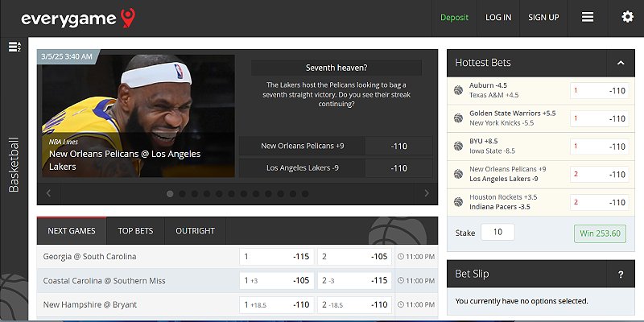
Task: Bet Coastal Carolina +3 at -105
Action: pyautogui.click(x=277, y=281)
